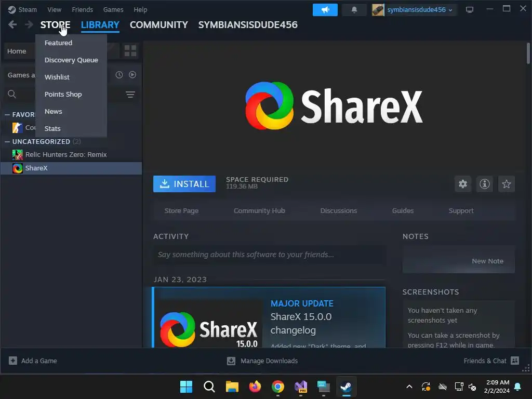Show ready-to-play games play icon
Viewport: 532px width, 399px height.
[132, 75]
